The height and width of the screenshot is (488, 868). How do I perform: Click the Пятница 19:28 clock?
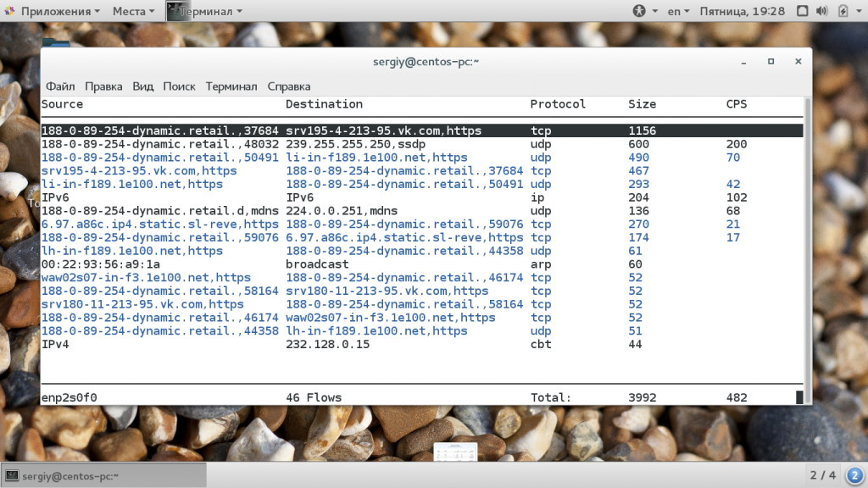(742, 11)
